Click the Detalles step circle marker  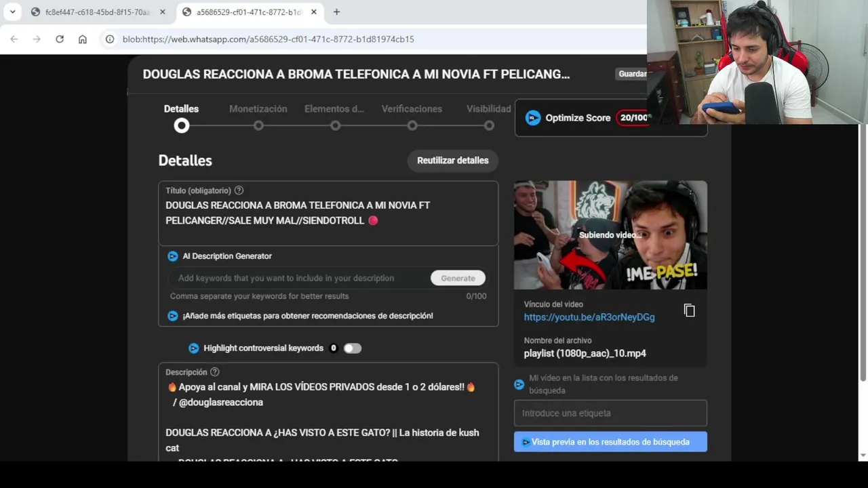pos(181,125)
